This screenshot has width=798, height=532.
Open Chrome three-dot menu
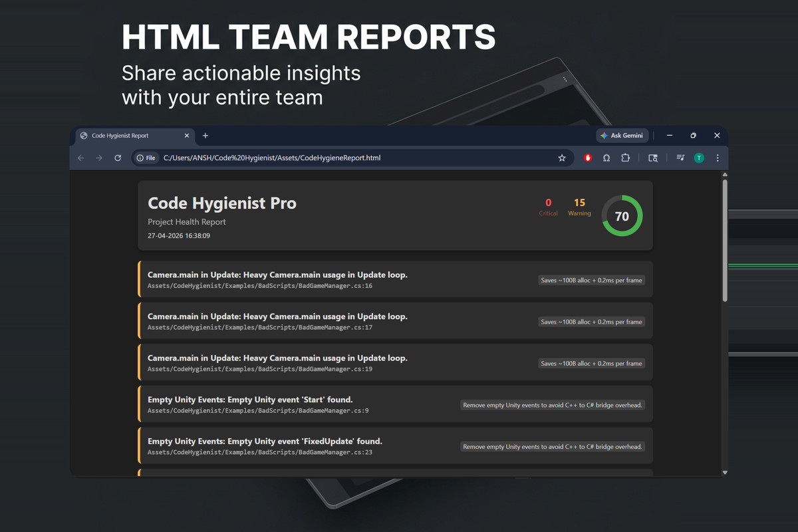[x=718, y=158]
